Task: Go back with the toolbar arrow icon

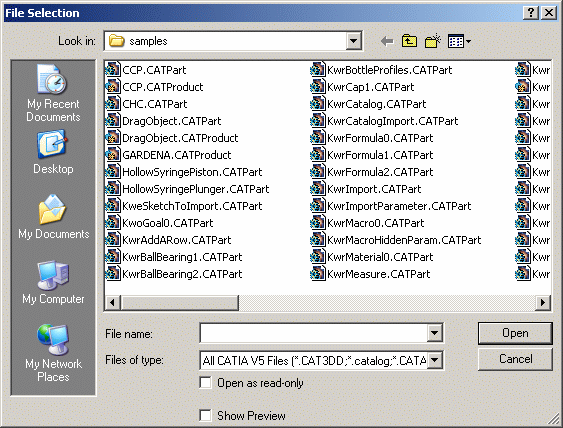Action: [x=387, y=41]
